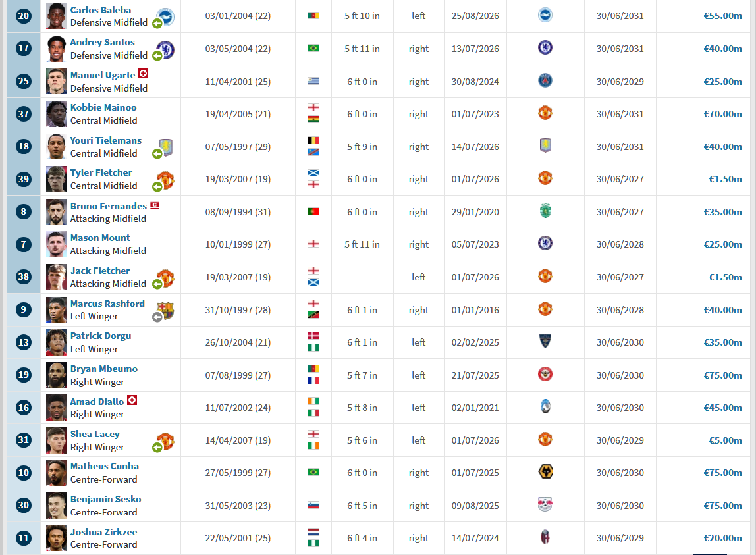This screenshot has height=555, width=756.
Task: Click green arrow icon beside Carlos Baleba
Action: click(157, 24)
